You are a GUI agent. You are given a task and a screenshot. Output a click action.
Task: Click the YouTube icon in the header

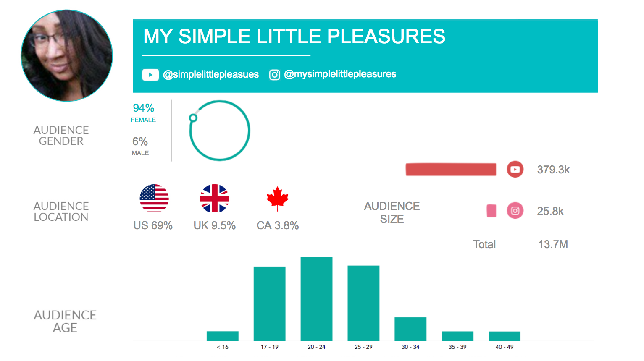[x=150, y=75]
